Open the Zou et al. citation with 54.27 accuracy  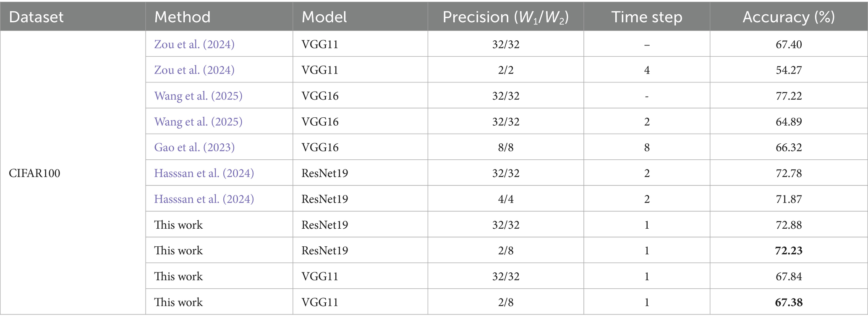(194, 70)
